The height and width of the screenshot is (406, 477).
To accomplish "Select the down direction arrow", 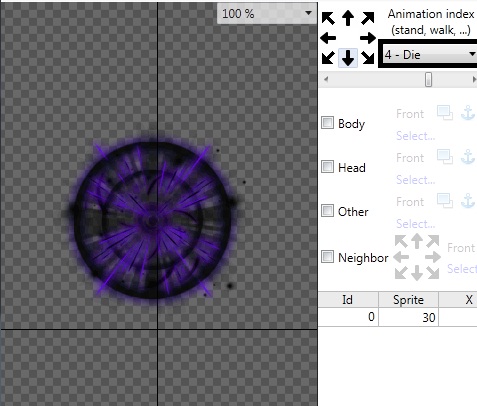I will click(348, 58).
